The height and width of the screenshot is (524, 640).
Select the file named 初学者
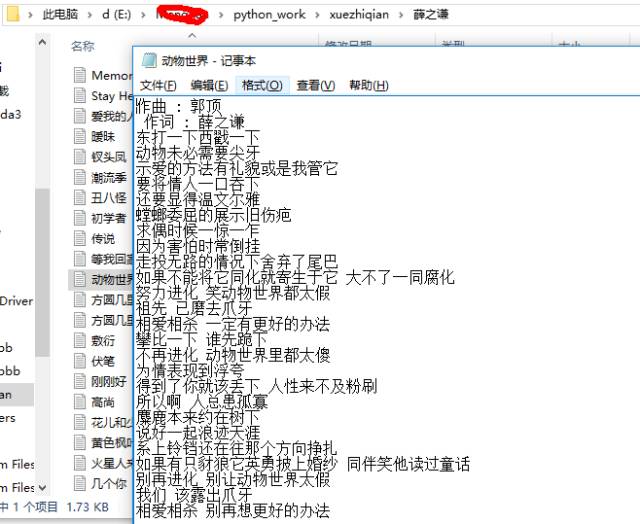pyautogui.click(x=109, y=218)
